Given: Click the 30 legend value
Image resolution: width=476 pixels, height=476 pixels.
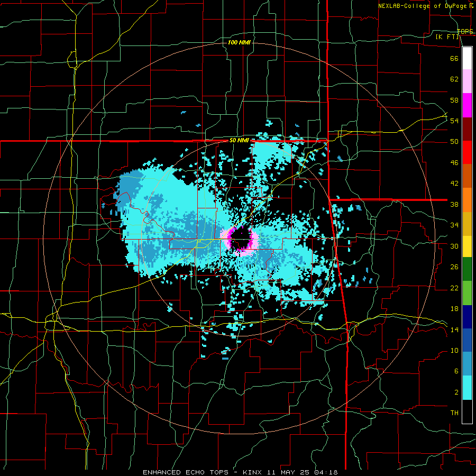Looking at the screenshot, I should coord(454,246).
